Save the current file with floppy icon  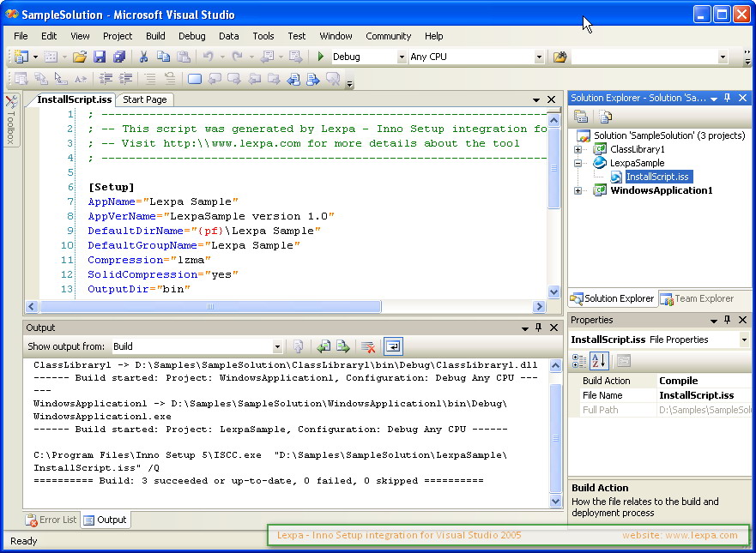tap(100, 57)
